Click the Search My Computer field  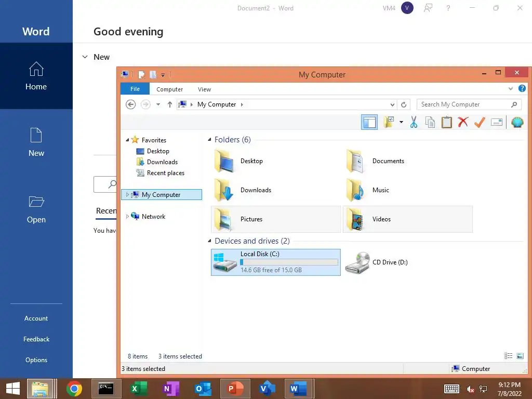click(469, 104)
